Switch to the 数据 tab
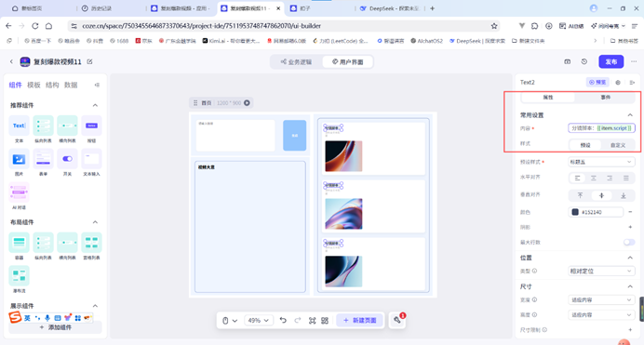 71,85
